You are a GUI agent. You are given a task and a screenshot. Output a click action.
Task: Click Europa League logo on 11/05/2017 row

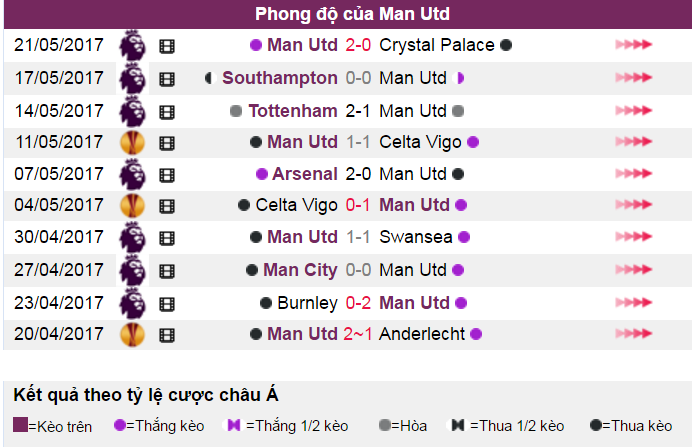[x=132, y=143]
